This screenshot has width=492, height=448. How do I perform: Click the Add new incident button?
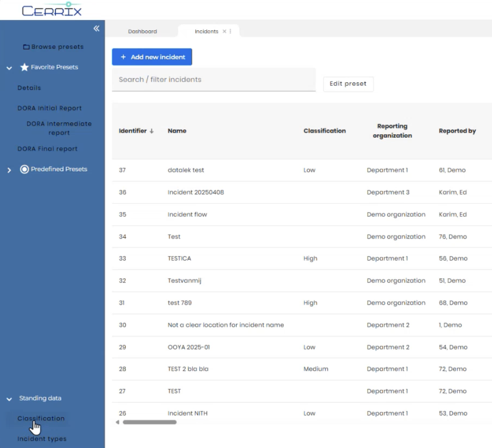tap(152, 57)
